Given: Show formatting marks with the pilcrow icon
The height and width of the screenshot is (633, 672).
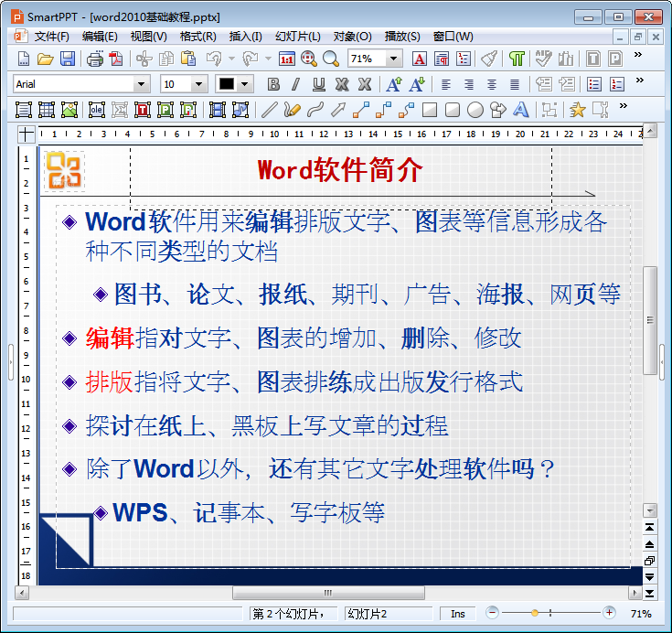Looking at the screenshot, I should pyautogui.click(x=517, y=59).
